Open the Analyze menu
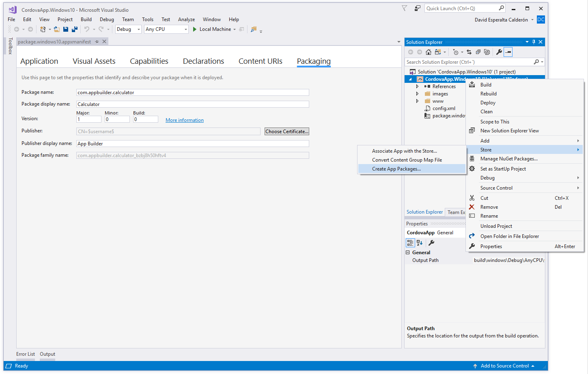Image resolution: width=588 pixels, height=374 pixels. (x=186, y=19)
